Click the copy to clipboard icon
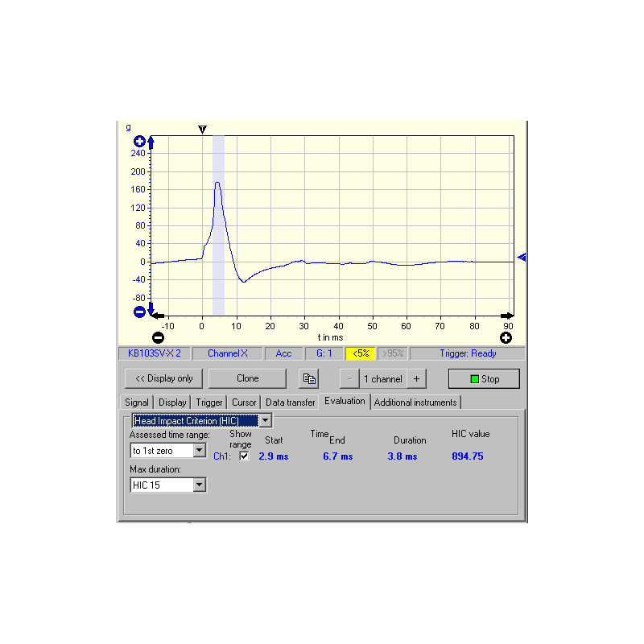The image size is (644, 644). (309, 378)
